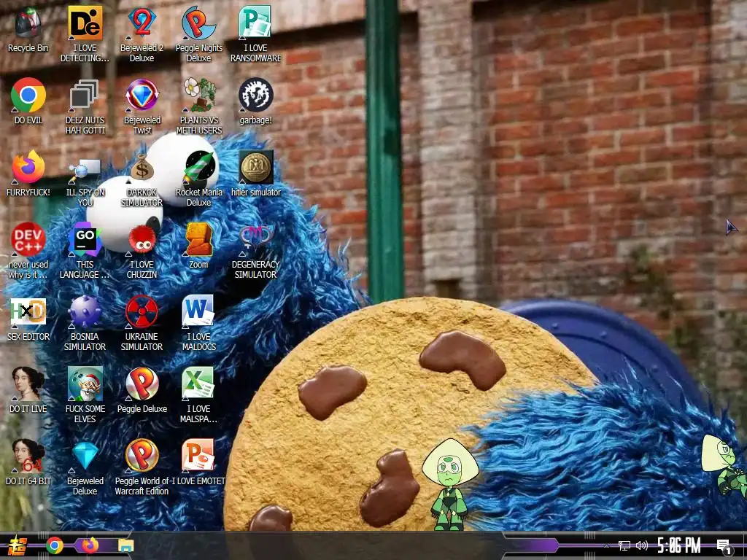Screen dimensions: 747x560
Task: Open the volume tray icon
Action: tap(642, 545)
